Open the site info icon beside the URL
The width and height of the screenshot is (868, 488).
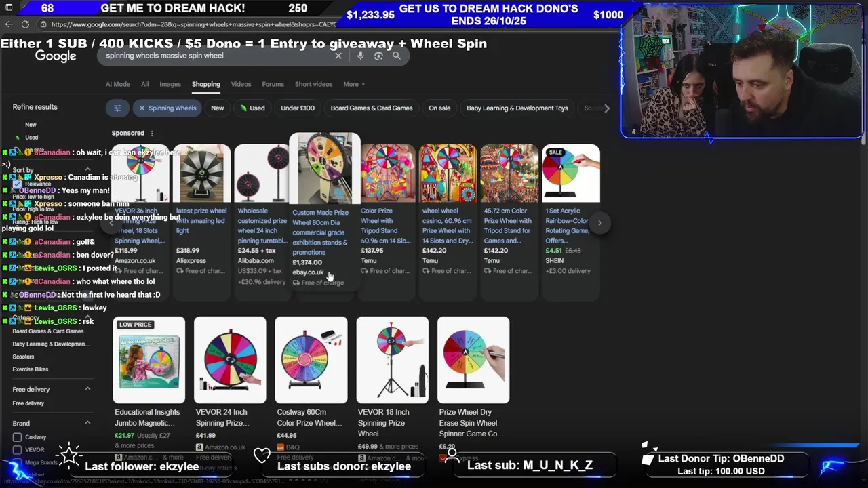[x=43, y=24]
